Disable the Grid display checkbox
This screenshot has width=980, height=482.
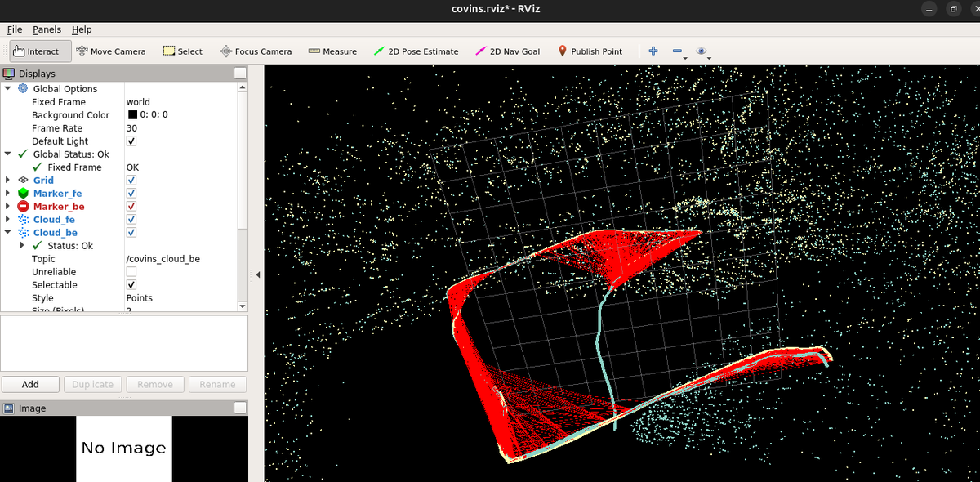click(x=131, y=180)
